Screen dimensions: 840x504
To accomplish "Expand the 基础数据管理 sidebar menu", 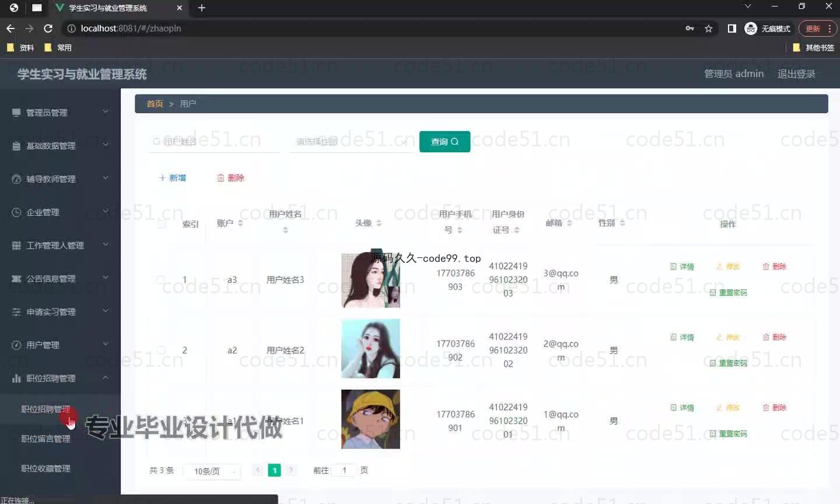I will [60, 145].
